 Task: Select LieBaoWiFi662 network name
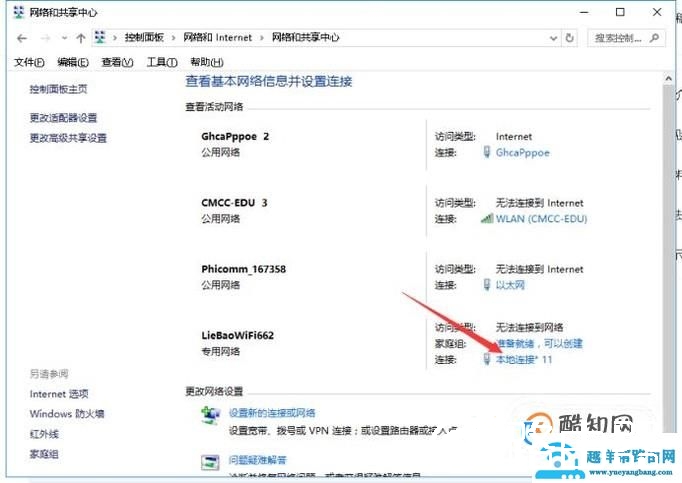[237, 335]
